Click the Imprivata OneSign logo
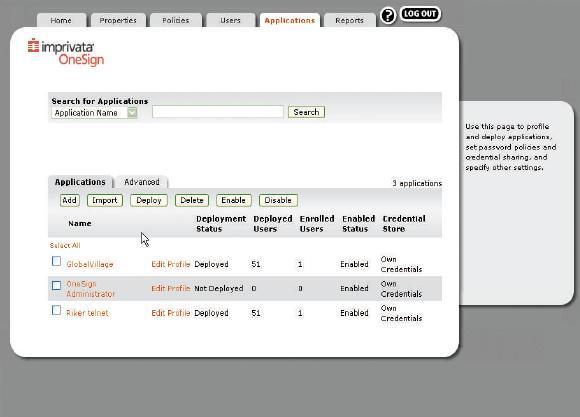Screen dimensions: 580x417 tap(66, 52)
